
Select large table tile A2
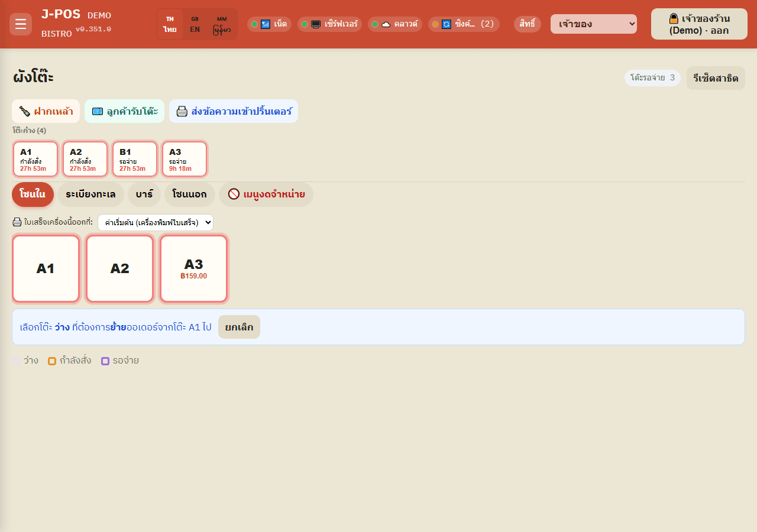point(119,268)
